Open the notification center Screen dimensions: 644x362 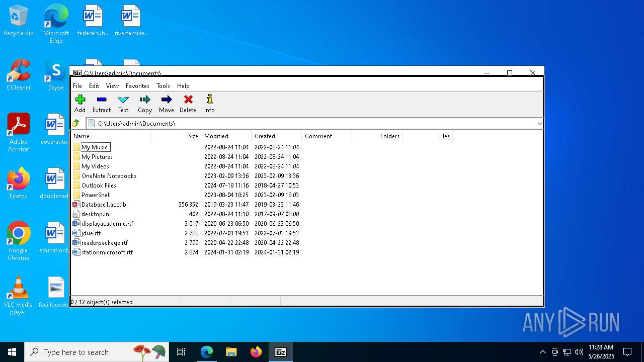click(x=627, y=352)
